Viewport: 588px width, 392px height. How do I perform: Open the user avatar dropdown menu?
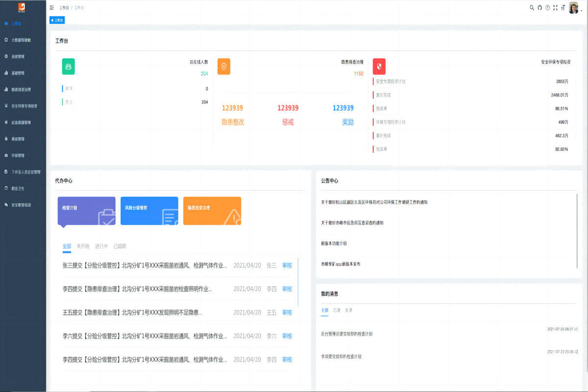(x=573, y=8)
